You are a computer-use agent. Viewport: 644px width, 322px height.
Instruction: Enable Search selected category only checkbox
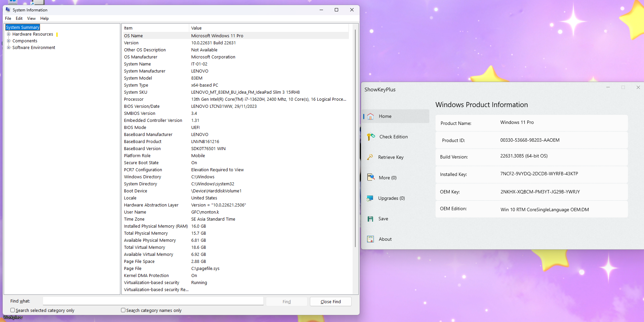click(12, 310)
